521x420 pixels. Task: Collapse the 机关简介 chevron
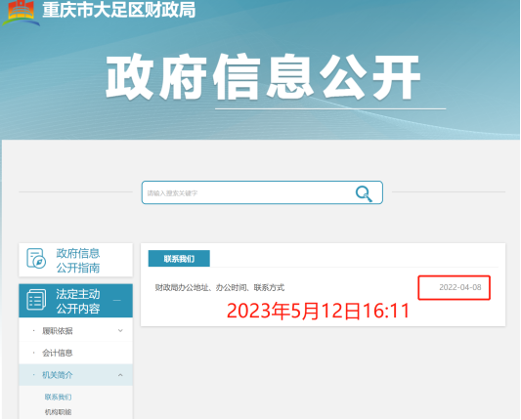pos(120,375)
